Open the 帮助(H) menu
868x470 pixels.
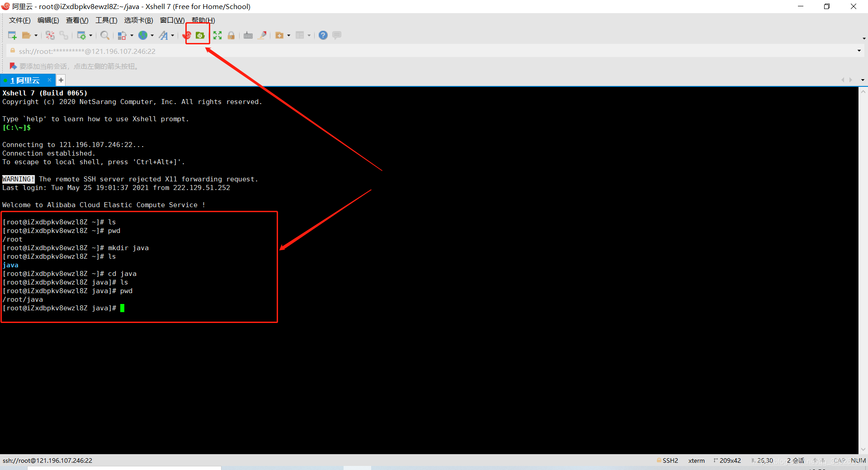tap(203, 20)
